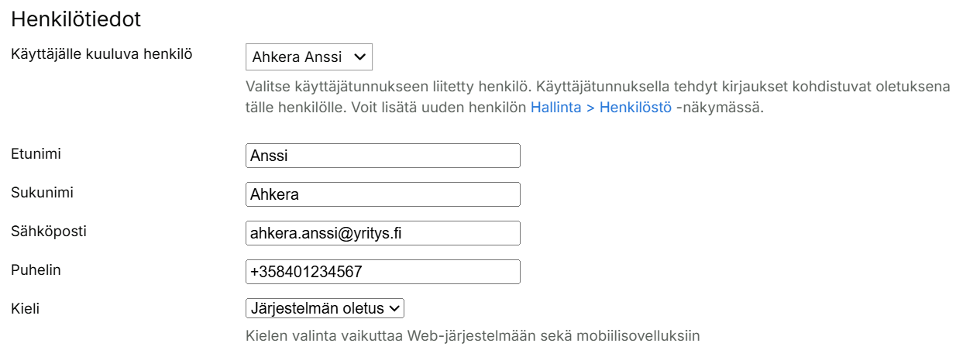Click the arrow on the Kieli dropdown
980x350 pixels.
tap(394, 308)
